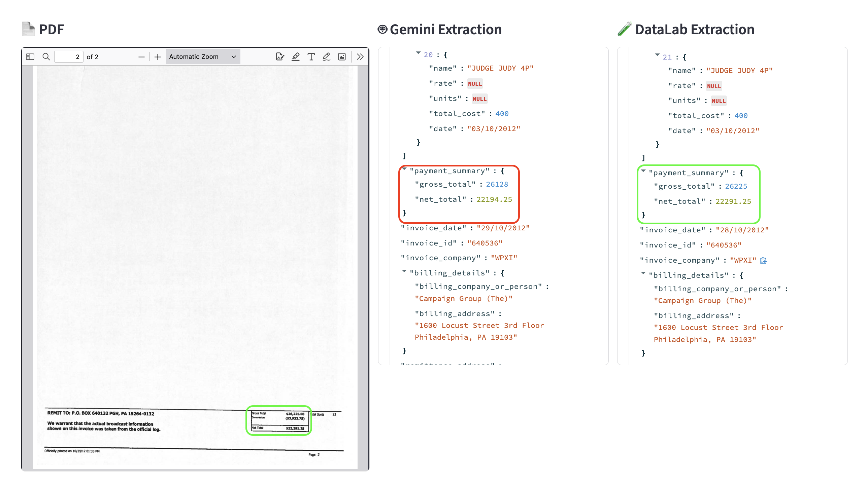Screen dimensions: 868x493
Task: Collapse item 20 in Gemini extraction
Action: point(418,53)
